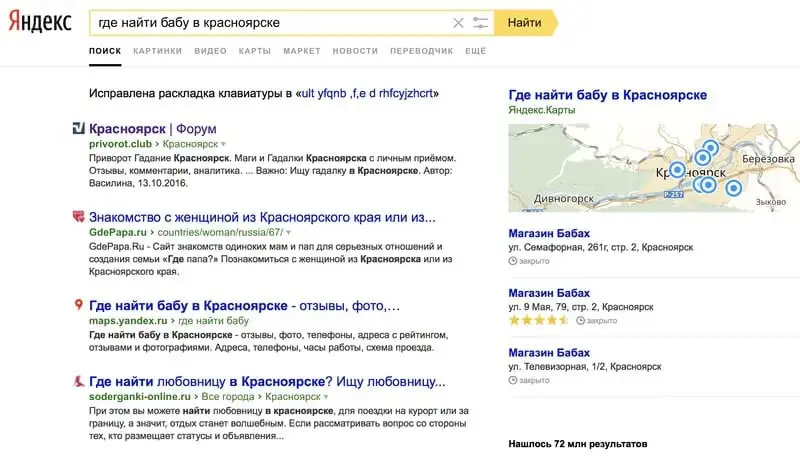
Task: Click the GdePapa.ru heart favicon
Action: pos(78,217)
